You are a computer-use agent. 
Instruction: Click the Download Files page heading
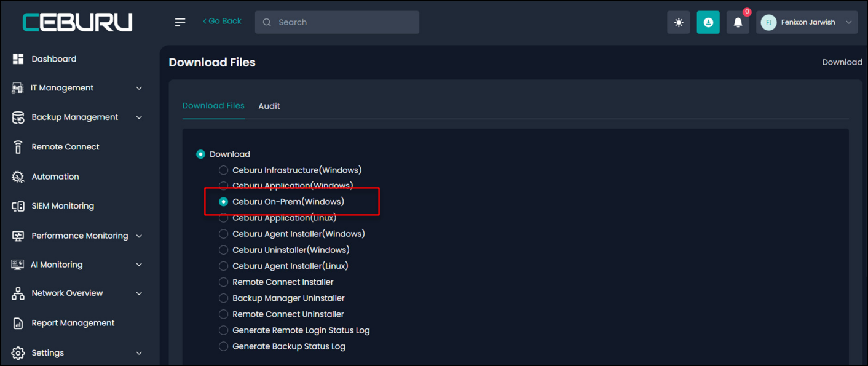212,62
